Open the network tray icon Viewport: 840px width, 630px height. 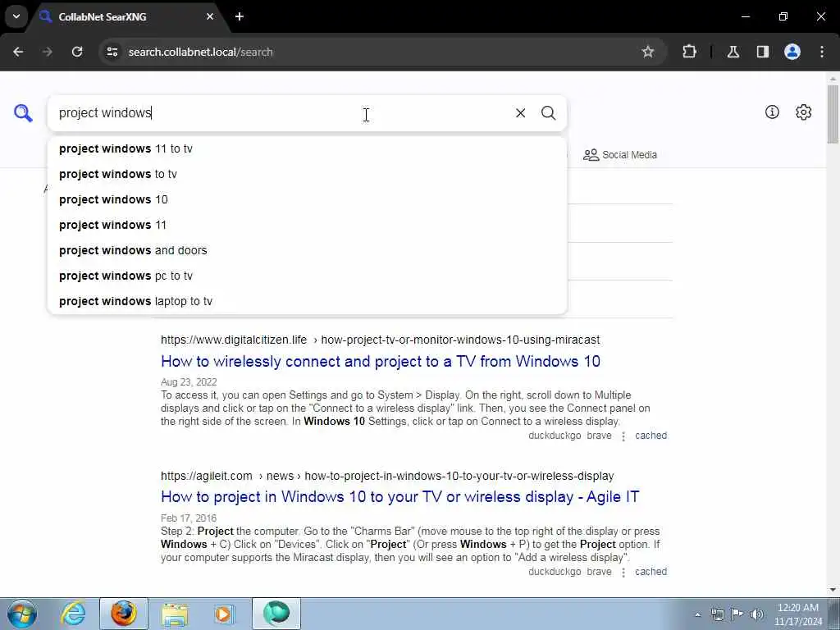[x=717, y=614]
